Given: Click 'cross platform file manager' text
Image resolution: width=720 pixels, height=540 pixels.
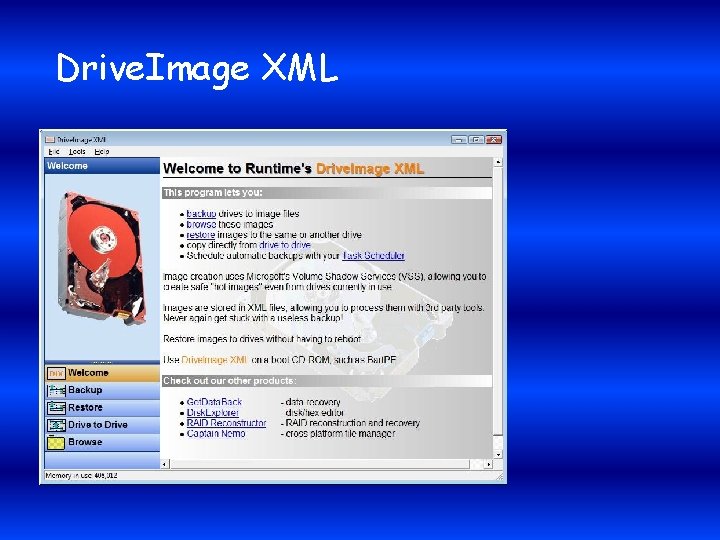Looking at the screenshot, I should pos(338,433).
